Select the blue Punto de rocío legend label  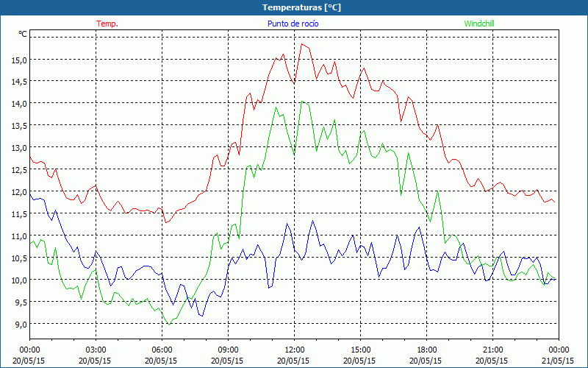(x=293, y=24)
